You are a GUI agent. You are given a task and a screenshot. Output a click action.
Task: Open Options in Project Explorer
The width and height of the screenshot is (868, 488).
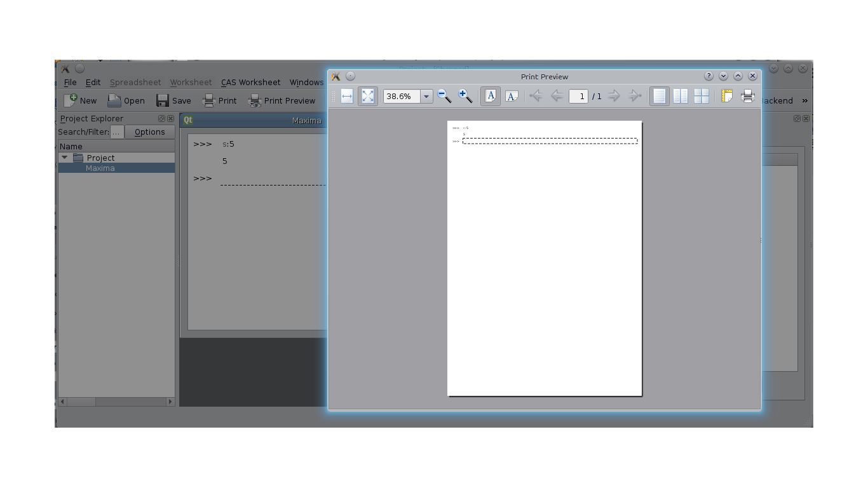coord(149,132)
